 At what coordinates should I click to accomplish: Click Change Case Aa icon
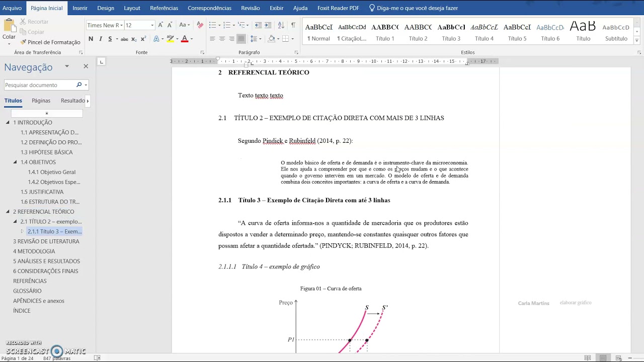(183, 25)
